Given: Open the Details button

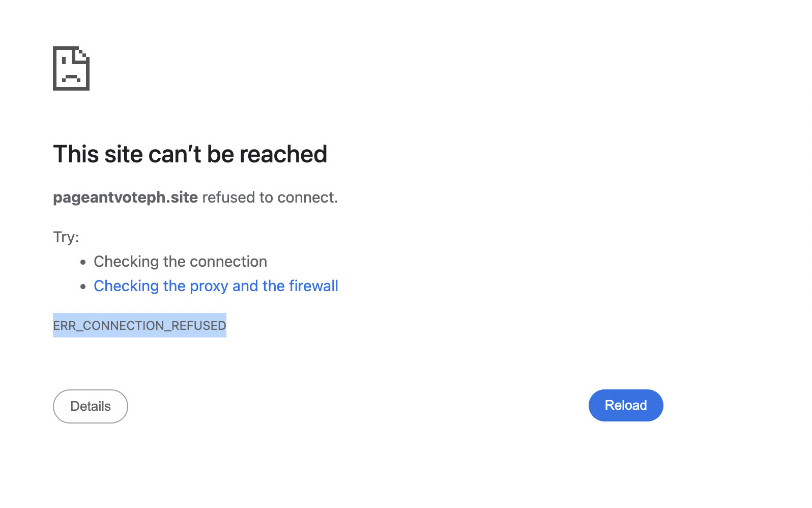Looking at the screenshot, I should (x=91, y=406).
